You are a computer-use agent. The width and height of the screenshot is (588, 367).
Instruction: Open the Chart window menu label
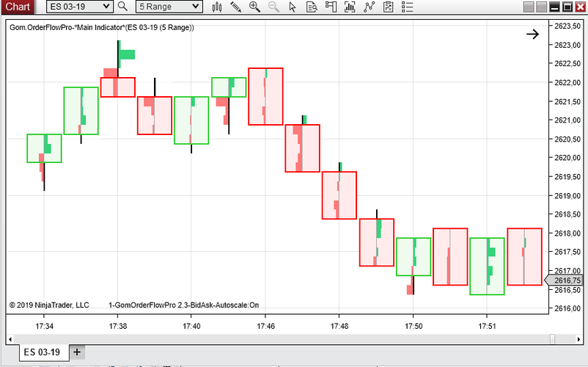point(18,7)
